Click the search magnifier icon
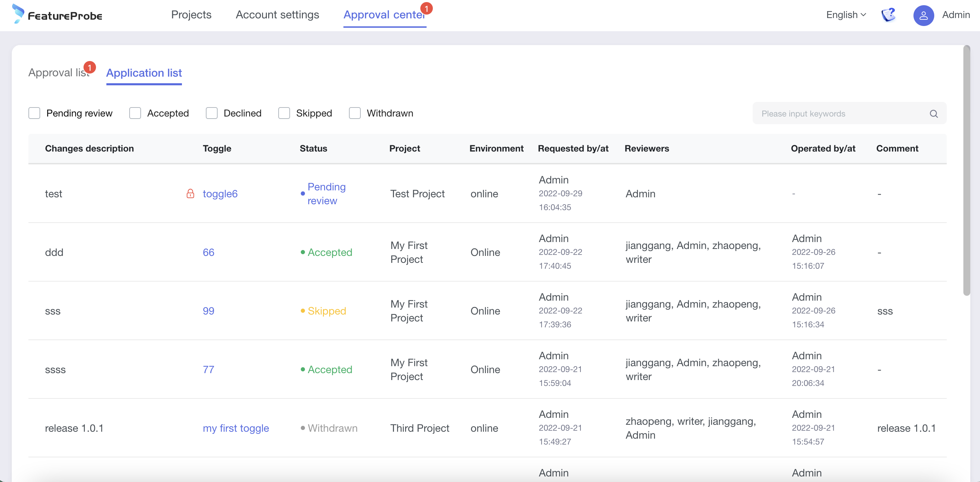The image size is (980, 482). 933,113
